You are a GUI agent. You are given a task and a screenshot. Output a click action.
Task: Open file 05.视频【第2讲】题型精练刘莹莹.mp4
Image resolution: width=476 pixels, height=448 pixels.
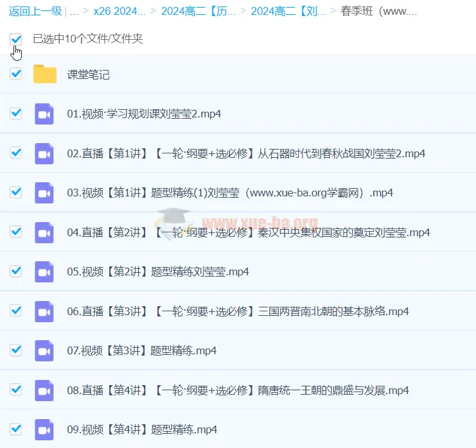tap(158, 272)
